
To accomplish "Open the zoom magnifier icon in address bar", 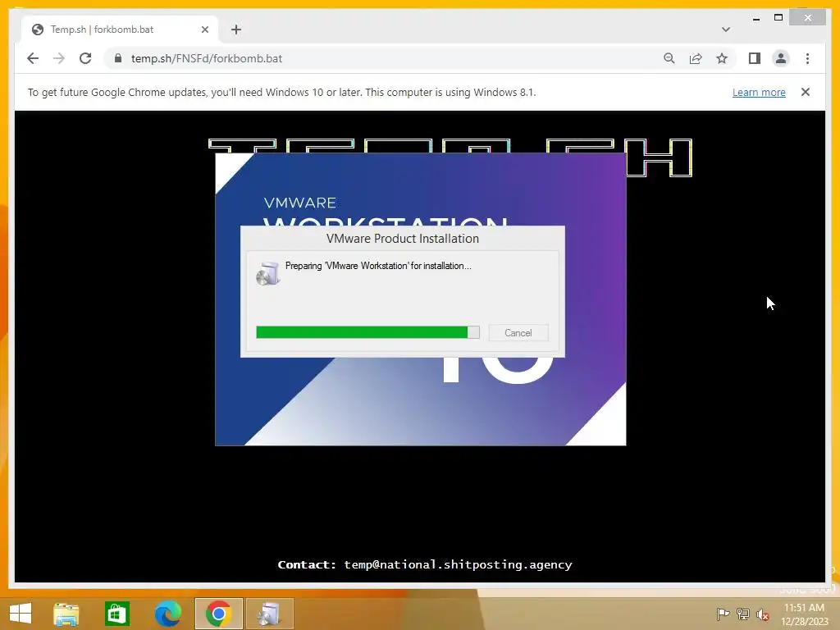I will [x=669, y=58].
